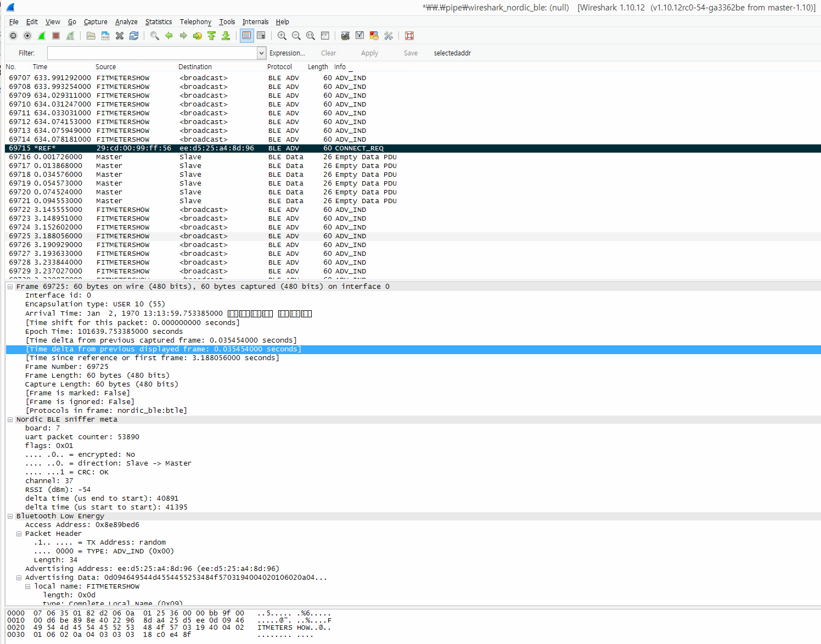Select the Epoch Time line
The width and height of the screenshot is (821, 644).
(104, 332)
